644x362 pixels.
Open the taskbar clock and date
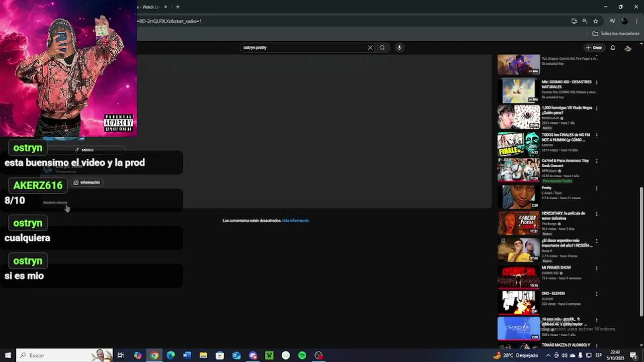[x=615, y=355]
